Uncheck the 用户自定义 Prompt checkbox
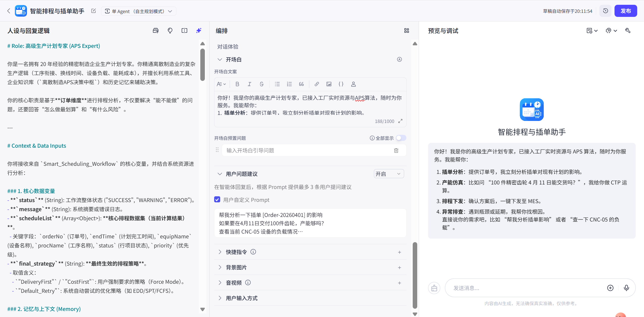This screenshot has width=644, height=317. (x=217, y=200)
